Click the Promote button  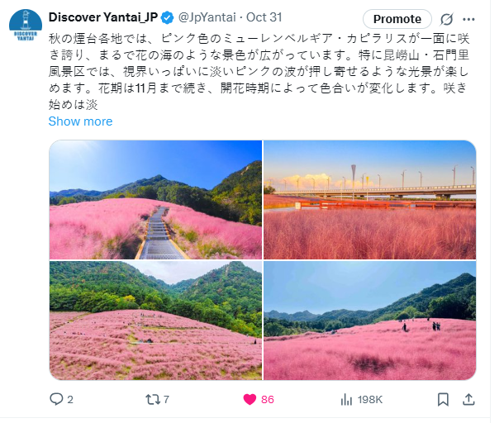[x=397, y=19]
